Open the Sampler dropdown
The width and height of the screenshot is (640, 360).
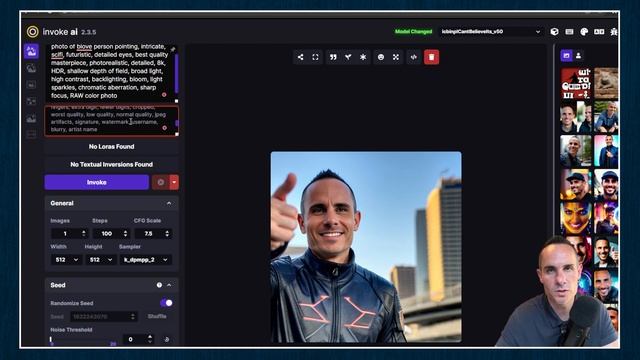[145, 260]
